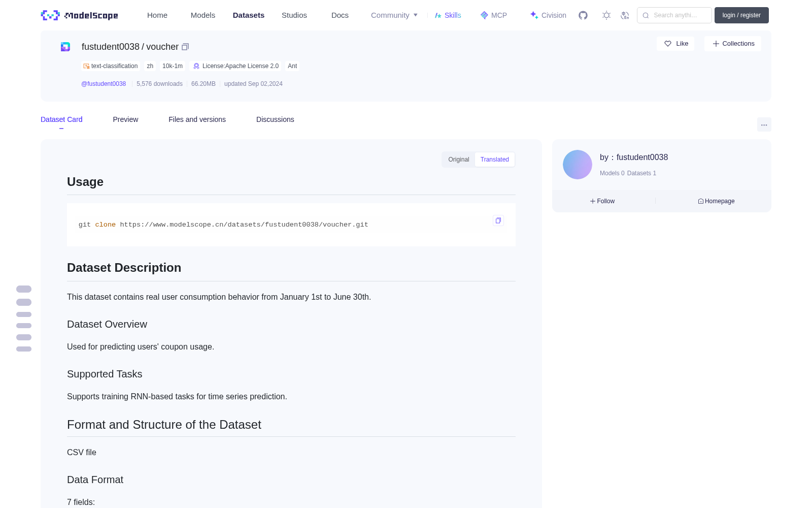
Task: Click the dataset avatar icon
Action: [x=65, y=47]
